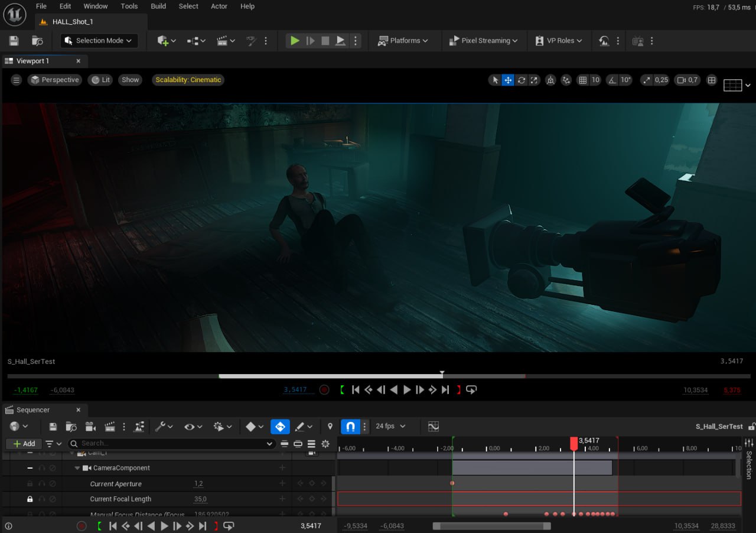Start Play in Editor with the green play button

point(294,41)
